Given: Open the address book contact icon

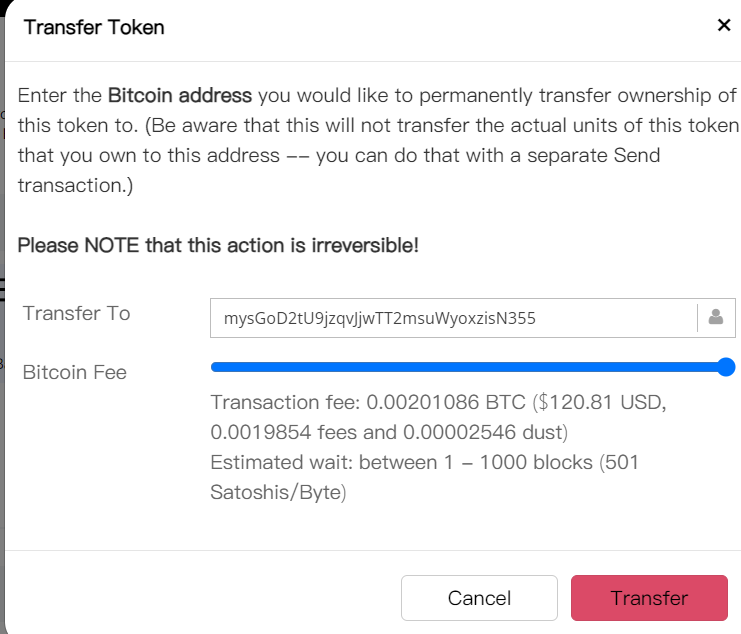Looking at the screenshot, I should point(716,318).
